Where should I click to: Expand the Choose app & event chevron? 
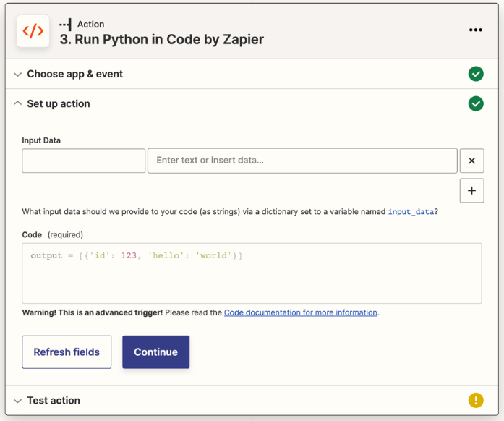tap(17, 75)
